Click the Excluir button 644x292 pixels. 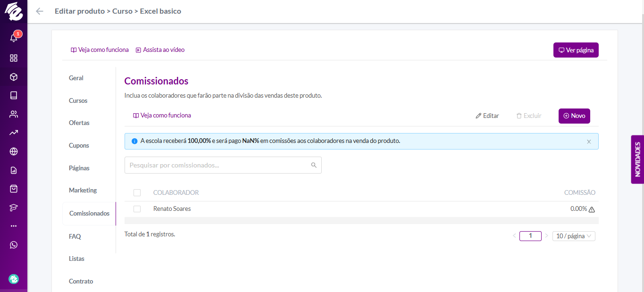[x=529, y=116]
